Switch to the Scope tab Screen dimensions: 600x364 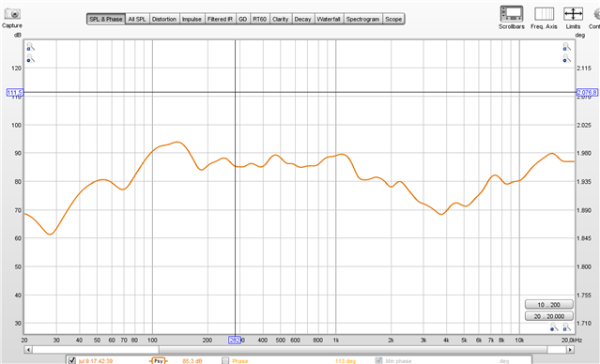(x=393, y=19)
